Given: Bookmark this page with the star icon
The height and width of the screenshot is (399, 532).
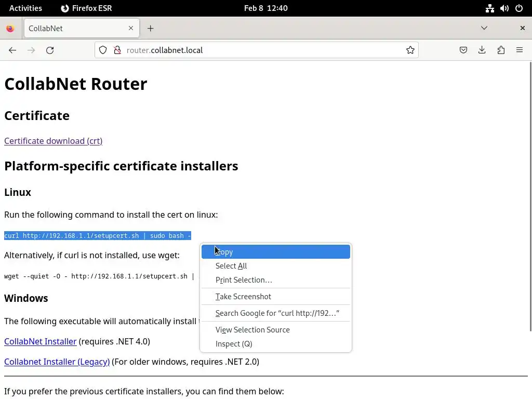Looking at the screenshot, I should (x=410, y=50).
